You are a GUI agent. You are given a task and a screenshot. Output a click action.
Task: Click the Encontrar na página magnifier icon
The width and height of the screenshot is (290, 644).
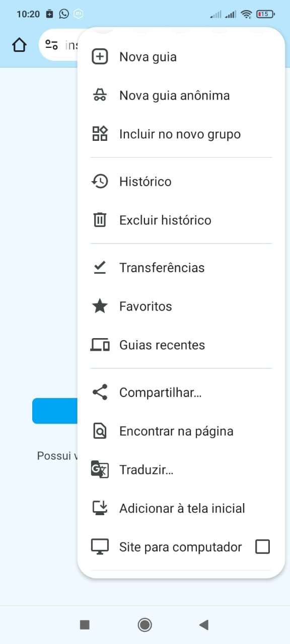100,431
